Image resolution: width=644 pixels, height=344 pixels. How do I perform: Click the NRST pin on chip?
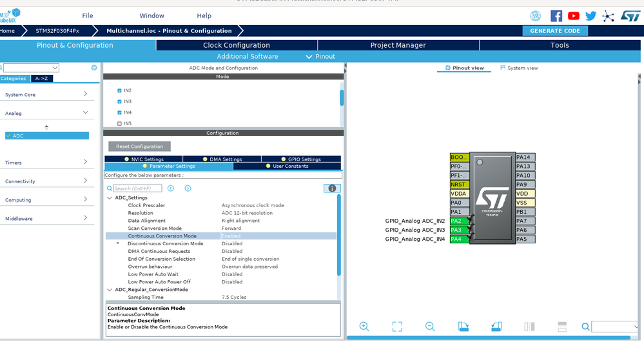click(x=460, y=184)
